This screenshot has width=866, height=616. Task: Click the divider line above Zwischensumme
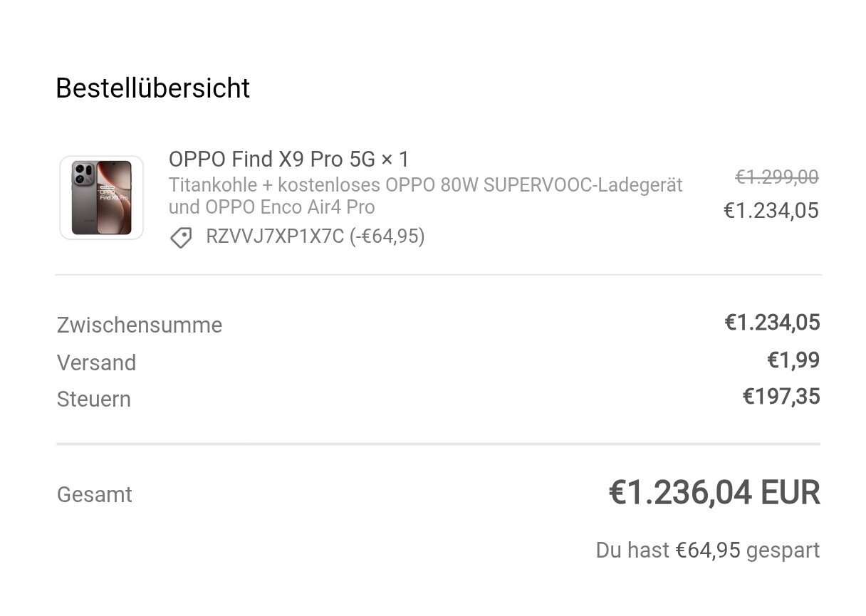point(438,275)
